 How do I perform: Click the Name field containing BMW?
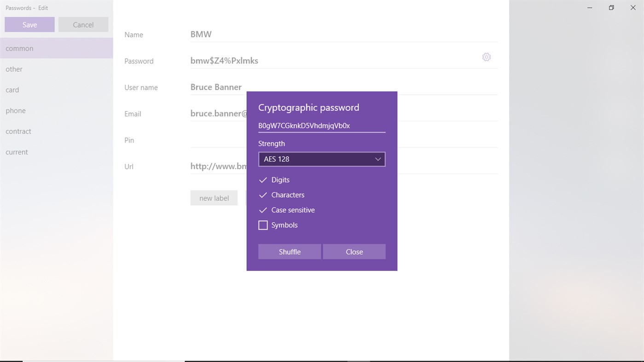pos(343,34)
